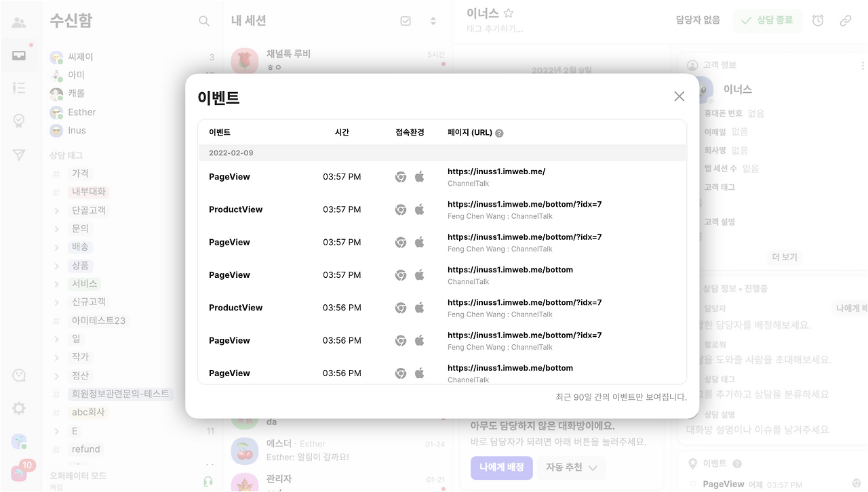The image size is (868, 492).
Task: Select the refund tag
Action: [x=86, y=449]
